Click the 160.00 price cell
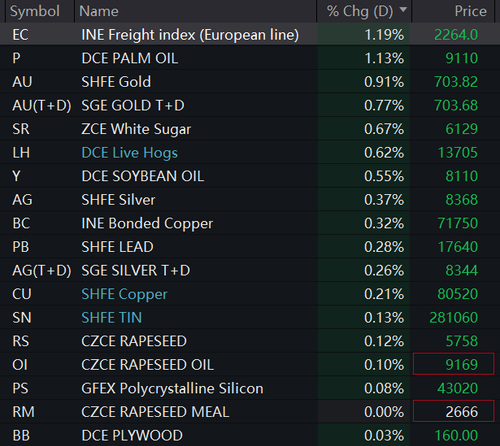 pyautogui.click(x=456, y=436)
